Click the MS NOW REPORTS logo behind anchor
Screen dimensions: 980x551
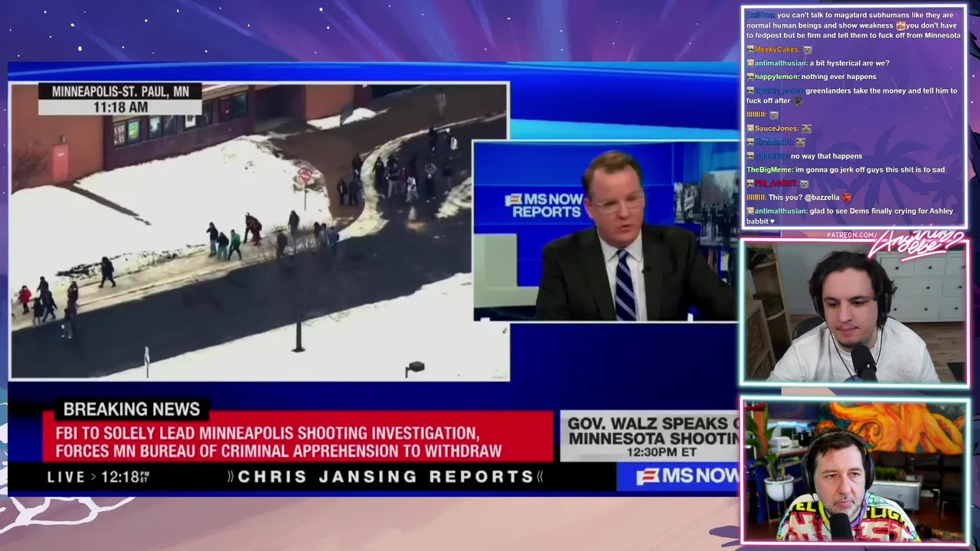pyautogui.click(x=543, y=206)
